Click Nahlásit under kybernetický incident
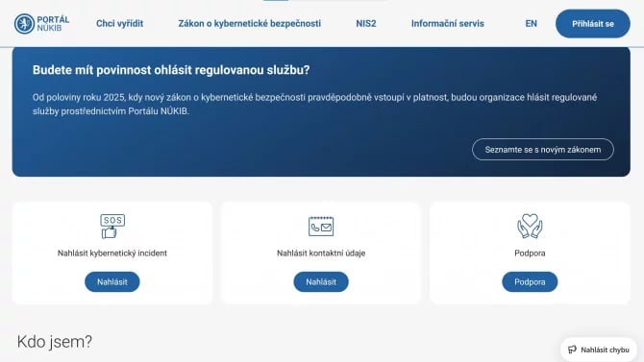 coord(112,282)
